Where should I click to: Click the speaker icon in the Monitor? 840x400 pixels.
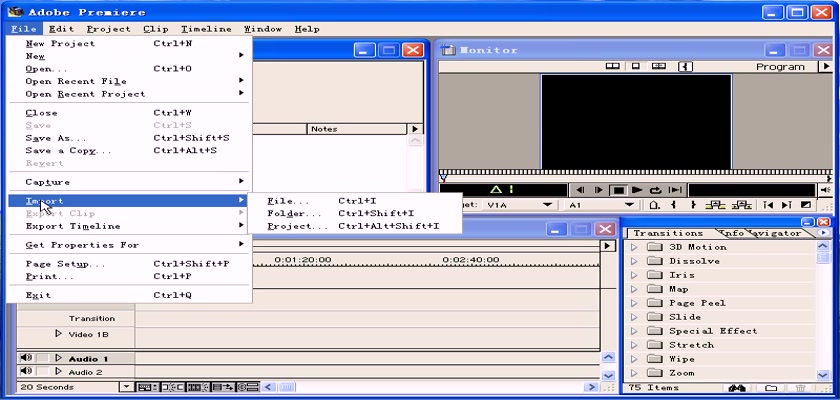(x=826, y=190)
